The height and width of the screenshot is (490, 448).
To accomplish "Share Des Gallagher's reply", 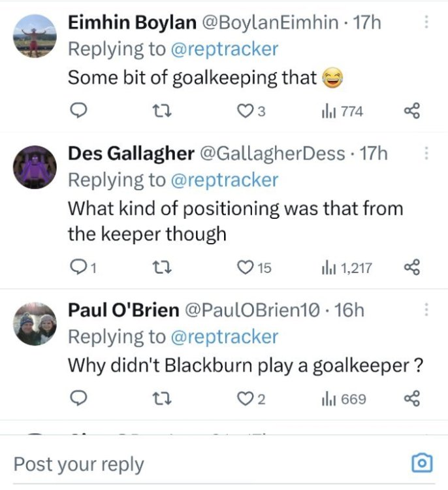I will 411,267.
